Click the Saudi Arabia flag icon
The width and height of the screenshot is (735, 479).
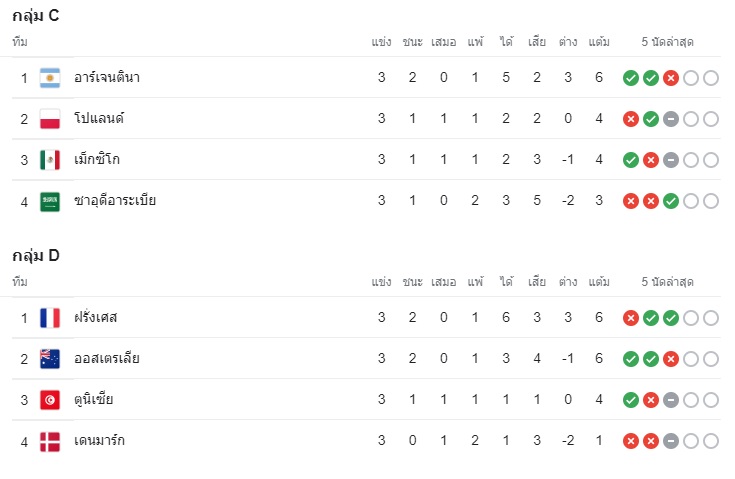click(x=50, y=201)
